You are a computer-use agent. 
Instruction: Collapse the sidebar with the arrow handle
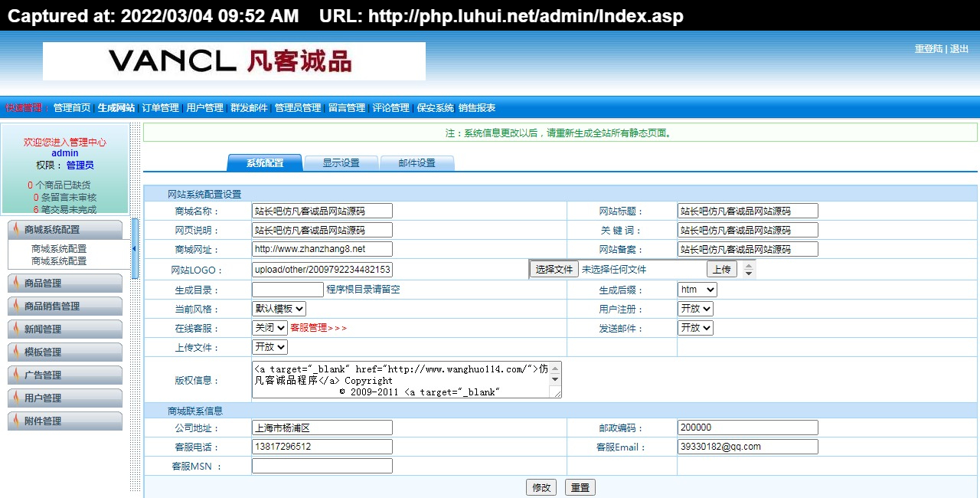coord(135,249)
